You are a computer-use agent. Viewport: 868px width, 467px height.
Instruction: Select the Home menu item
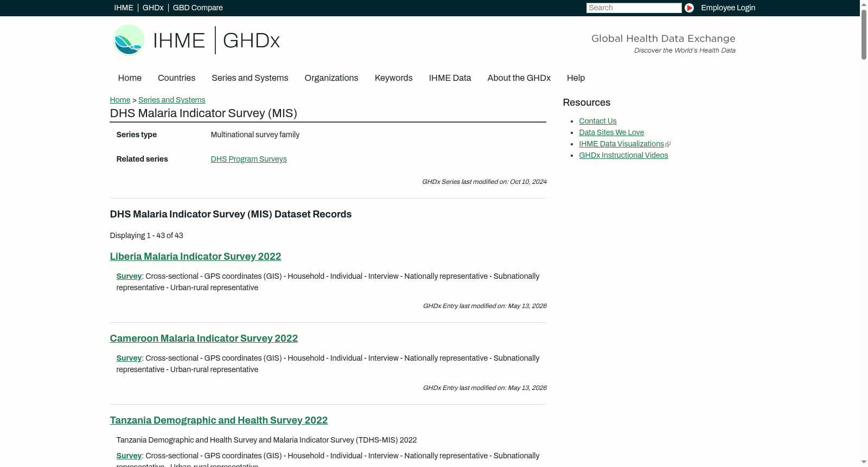[130, 78]
